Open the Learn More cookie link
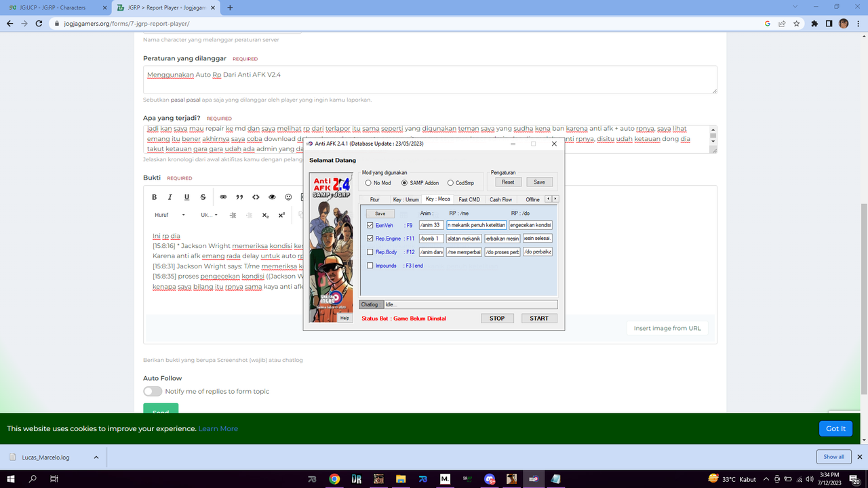This screenshot has width=868, height=488. click(x=218, y=428)
